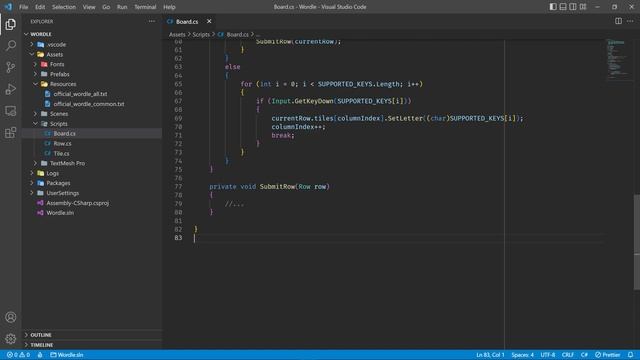Image resolution: width=640 pixels, height=360 pixels.
Task: Open the Go menu
Action: [106, 7]
